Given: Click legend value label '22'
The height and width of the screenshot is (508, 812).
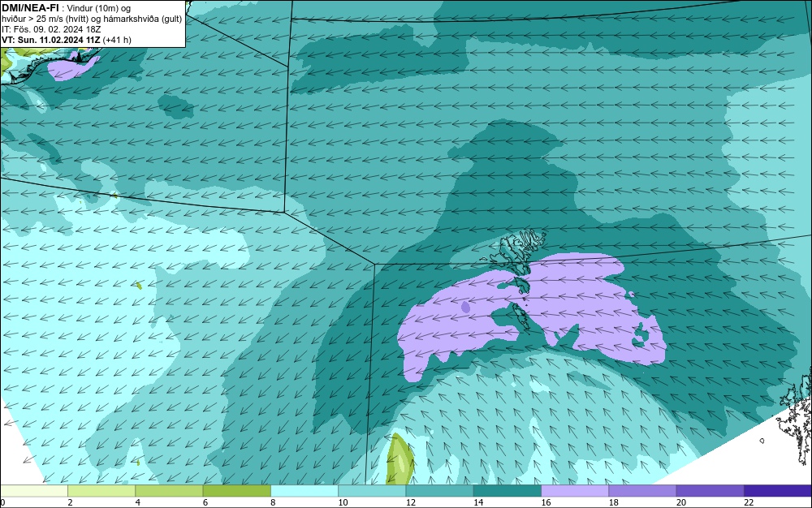Looking at the screenshot, I should (x=749, y=502).
